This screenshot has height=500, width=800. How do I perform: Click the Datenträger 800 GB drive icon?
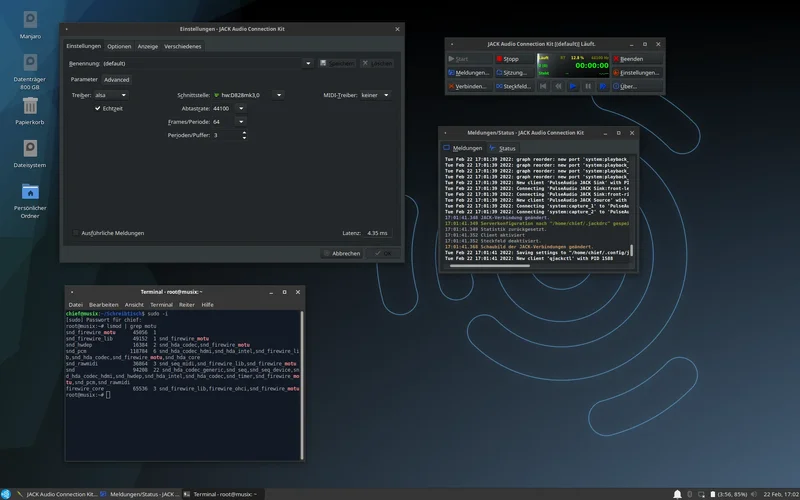(30, 62)
